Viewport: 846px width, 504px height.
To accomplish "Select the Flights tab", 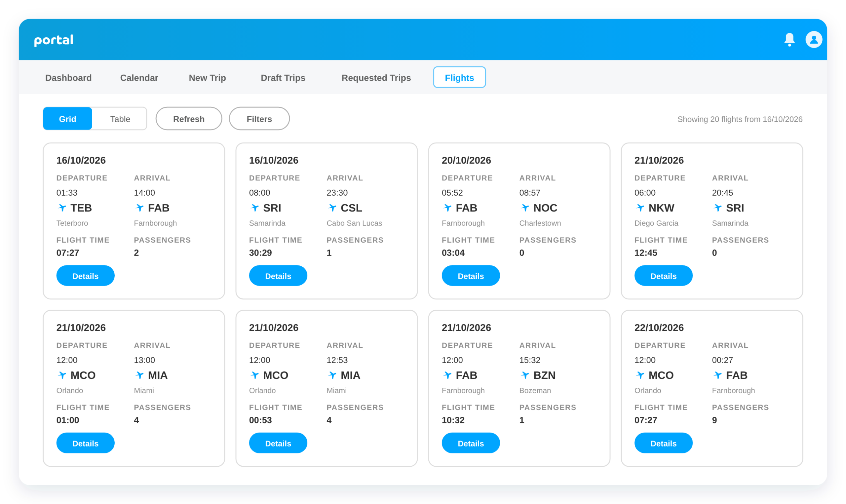I will 459,77.
